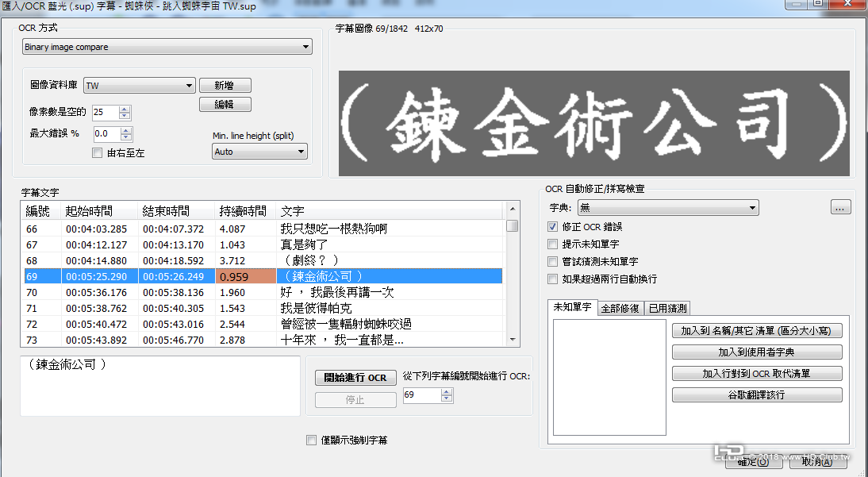868x477 pixels.
Task: Select row 73 十年來，我一直都是...
Action: pyautogui.click(x=263, y=340)
